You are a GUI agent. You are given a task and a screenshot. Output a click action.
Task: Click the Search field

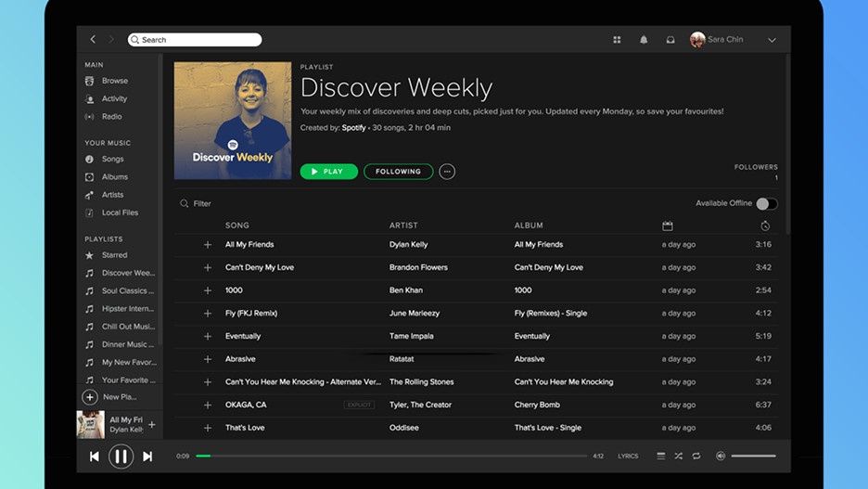point(195,39)
